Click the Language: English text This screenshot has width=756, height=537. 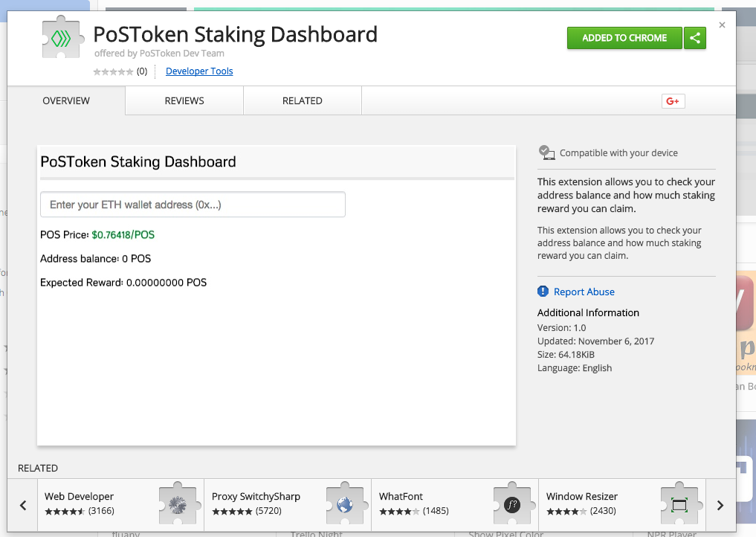pyautogui.click(x=575, y=368)
